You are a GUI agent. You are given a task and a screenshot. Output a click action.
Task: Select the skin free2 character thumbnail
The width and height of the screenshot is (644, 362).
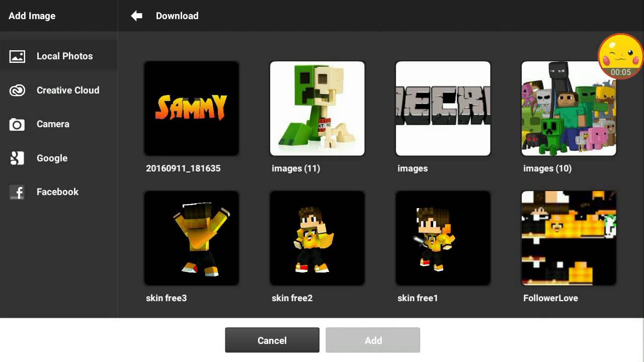coord(317,238)
